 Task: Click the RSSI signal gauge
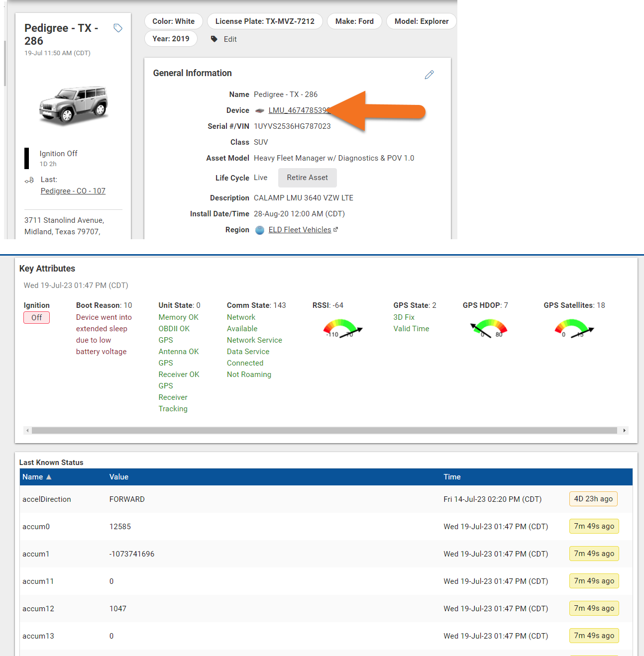[x=343, y=328]
